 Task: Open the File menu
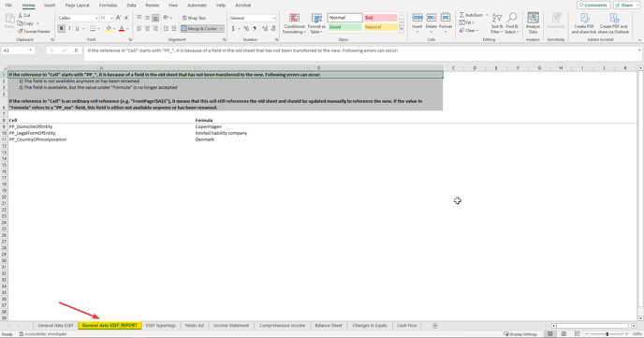pyautogui.click(x=8, y=6)
